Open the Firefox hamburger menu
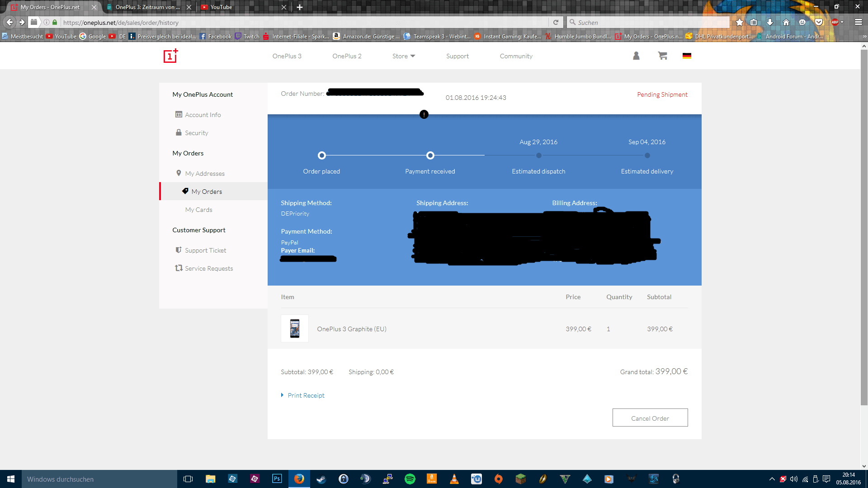Image resolution: width=868 pixels, height=488 pixels. tap(859, 22)
